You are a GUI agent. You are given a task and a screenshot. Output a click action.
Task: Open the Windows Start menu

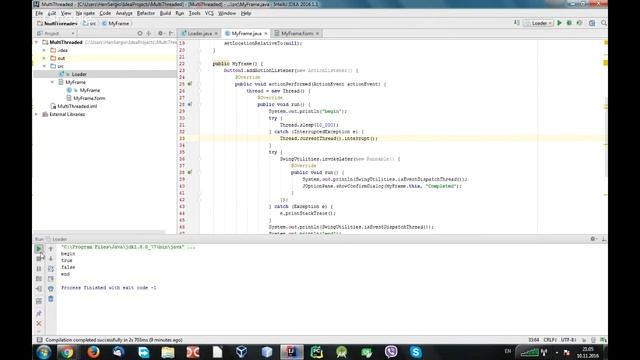point(44,352)
